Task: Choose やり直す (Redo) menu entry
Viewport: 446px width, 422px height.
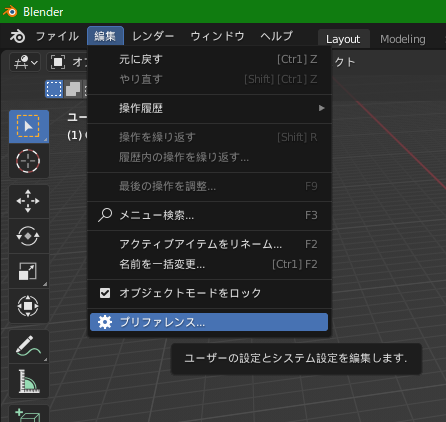Action: [x=209, y=79]
